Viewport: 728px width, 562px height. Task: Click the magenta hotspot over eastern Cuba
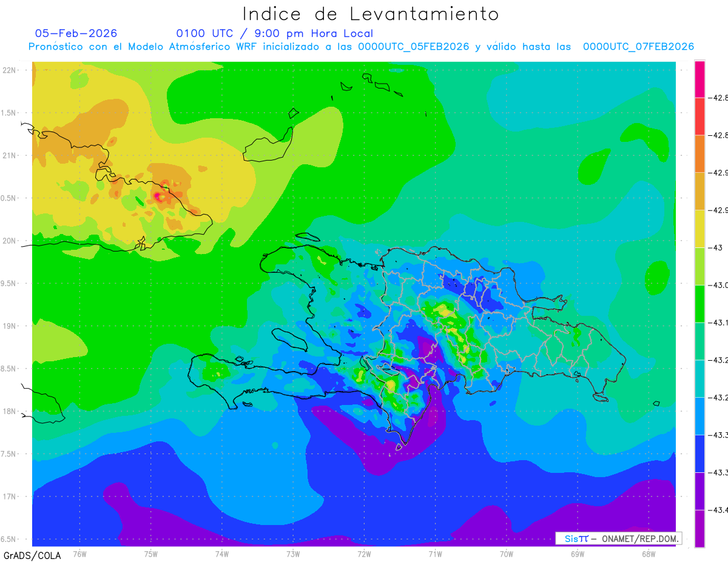(157, 195)
